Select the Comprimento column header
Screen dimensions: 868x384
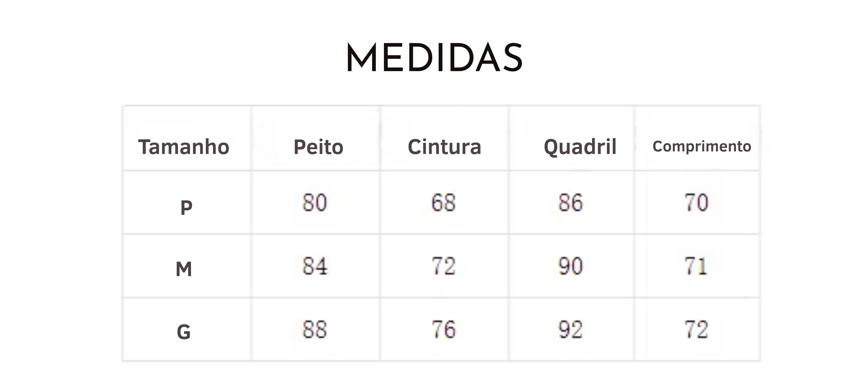coord(702,147)
